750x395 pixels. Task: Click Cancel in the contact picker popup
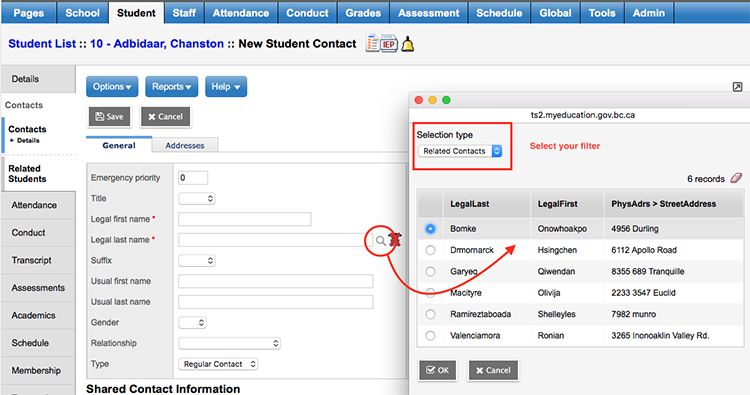tap(493, 370)
